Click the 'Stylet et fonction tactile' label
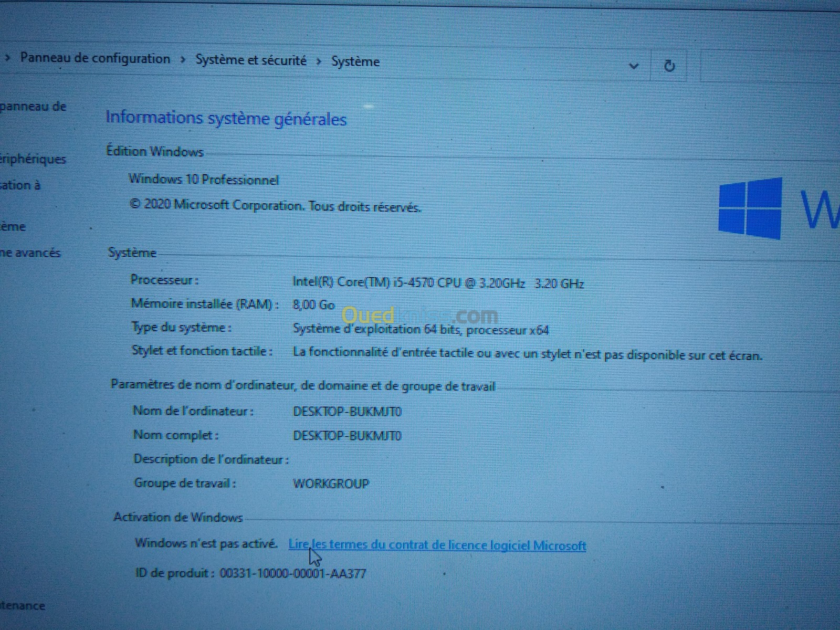 click(x=202, y=351)
